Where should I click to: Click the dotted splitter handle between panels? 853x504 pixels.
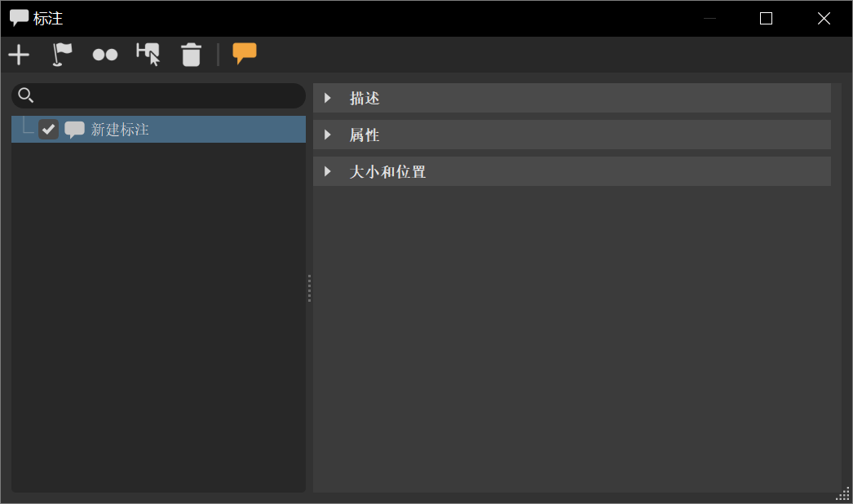[309, 288]
